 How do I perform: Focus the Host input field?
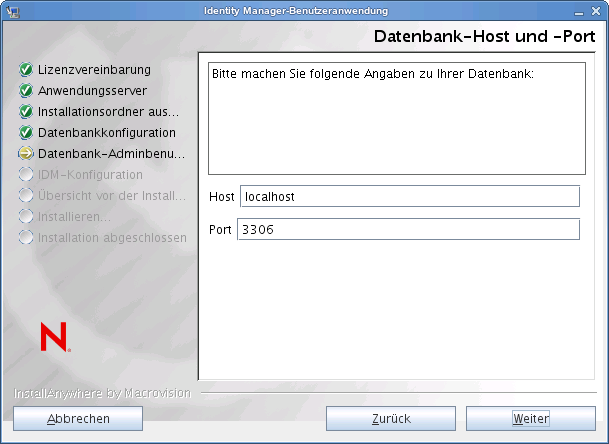[x=410, y=196]
